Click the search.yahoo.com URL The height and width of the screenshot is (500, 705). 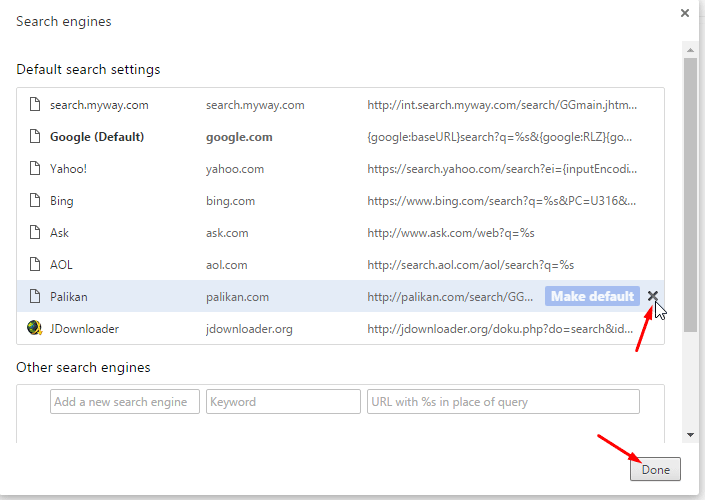[502, 169]
